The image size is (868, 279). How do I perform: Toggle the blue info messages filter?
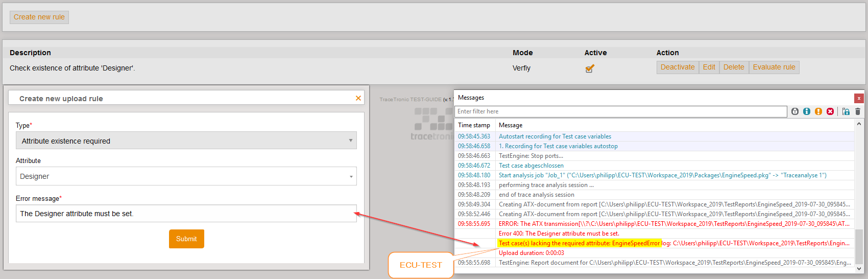[x=807, y=111]
